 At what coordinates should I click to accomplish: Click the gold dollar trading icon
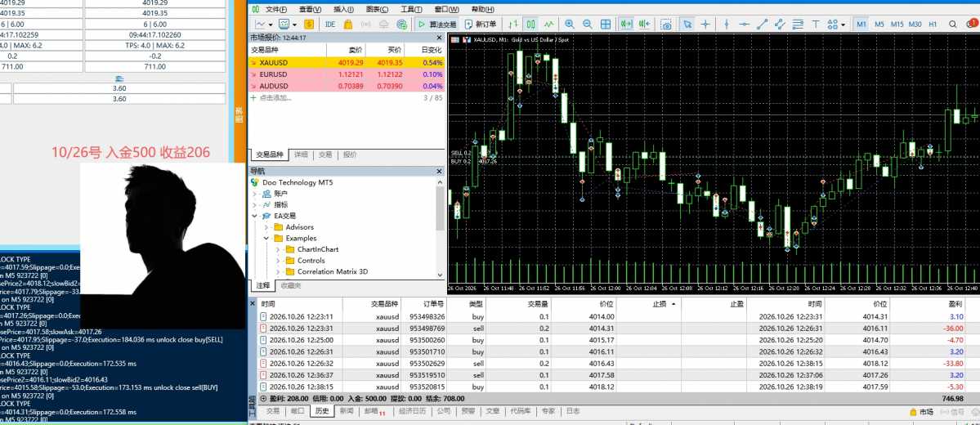[309, 24]
